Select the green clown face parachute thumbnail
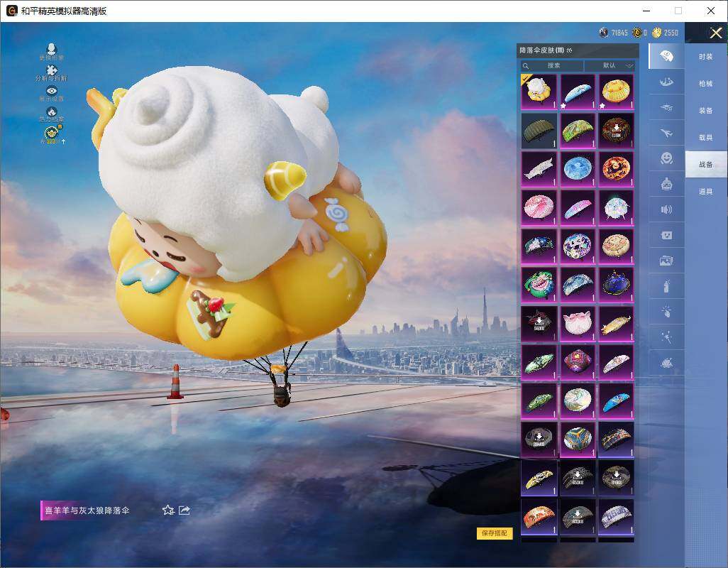The height and width of the screenshot is (568, 728). [x=539, y=285]
